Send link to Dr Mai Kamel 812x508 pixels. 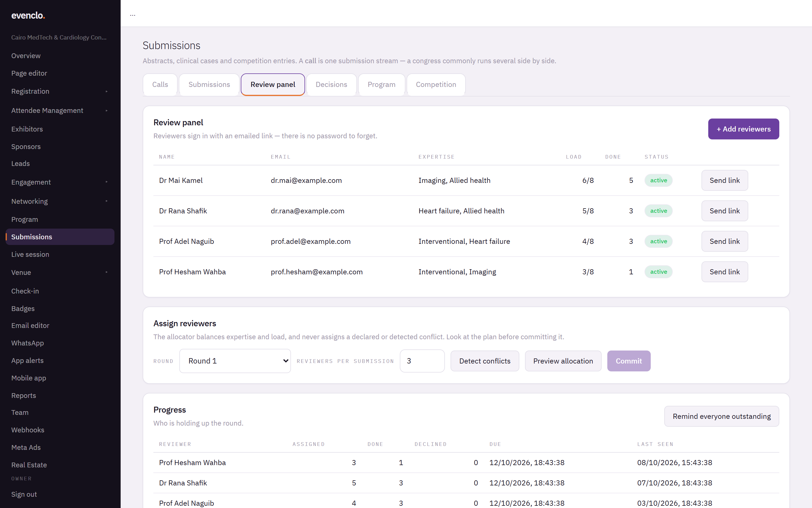(x=724, y=180)
